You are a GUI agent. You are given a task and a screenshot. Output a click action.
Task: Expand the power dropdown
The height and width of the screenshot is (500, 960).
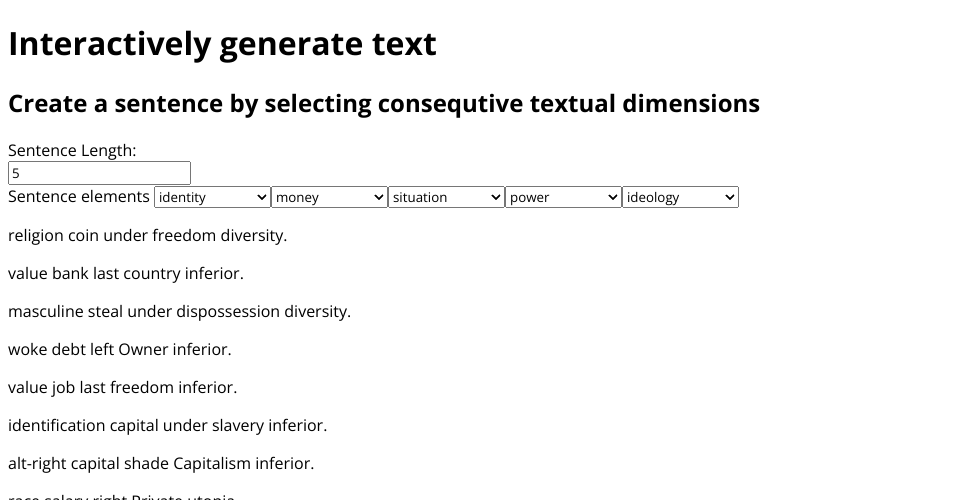coord(563,197)
